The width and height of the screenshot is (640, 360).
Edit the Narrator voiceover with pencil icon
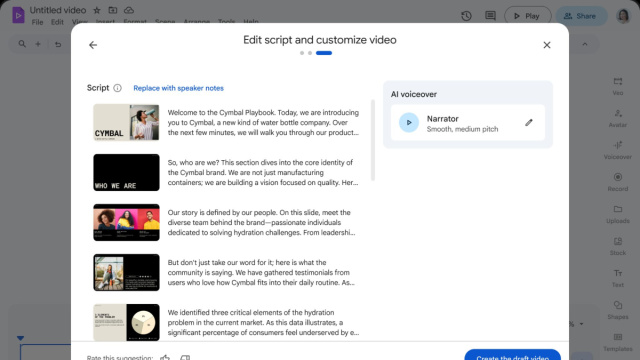point(529,122)
